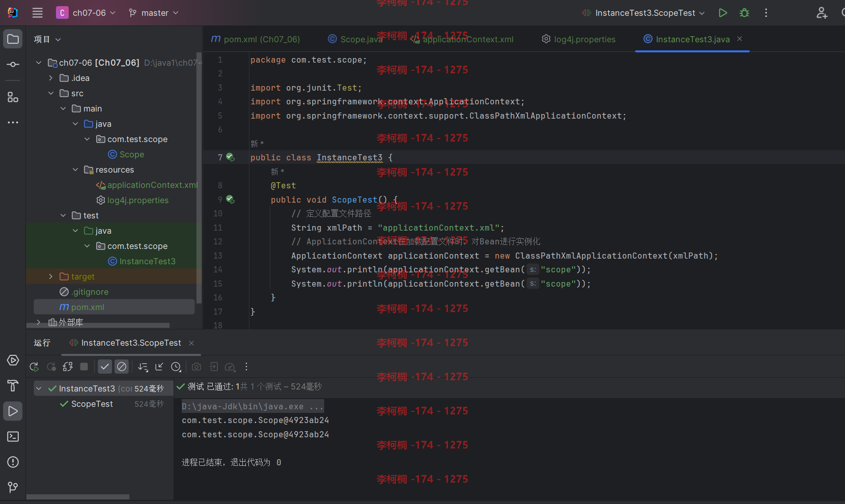Switch to pom.xml (Ch07_06) tab

pos(256,39)
